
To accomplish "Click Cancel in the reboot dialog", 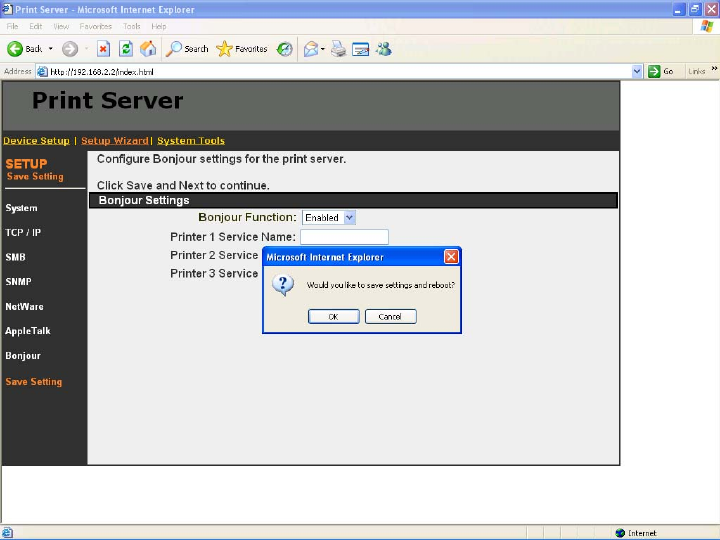I will tap(391, 316).
